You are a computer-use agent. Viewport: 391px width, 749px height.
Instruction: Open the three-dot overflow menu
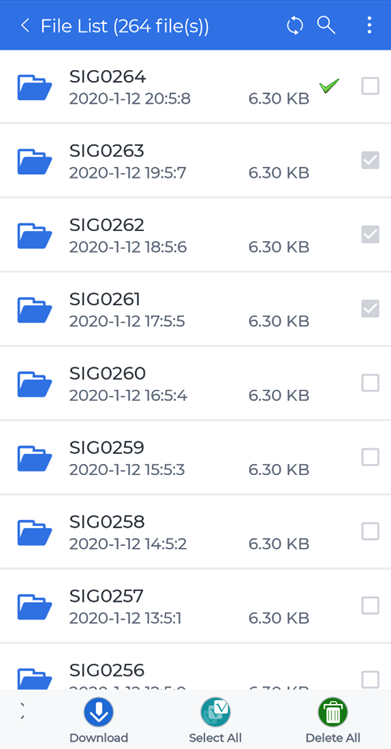click(x=369, y=25)
